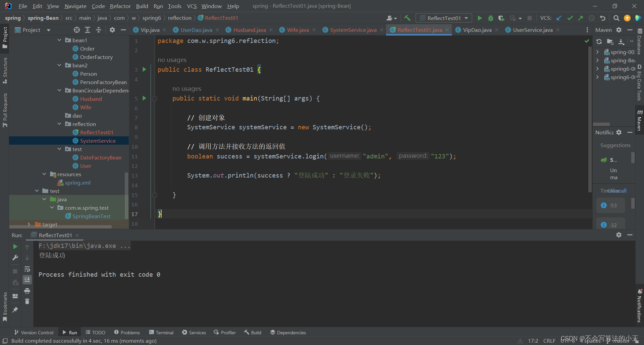Toggle the Notifications side panel

(x=640, y=306)
